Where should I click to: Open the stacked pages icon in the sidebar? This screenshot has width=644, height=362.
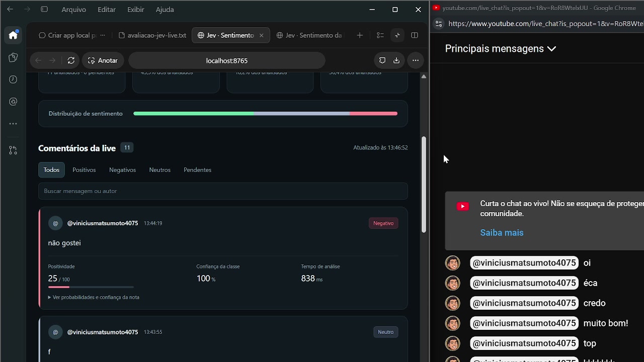pyautogui.click(x=13, y=58)
